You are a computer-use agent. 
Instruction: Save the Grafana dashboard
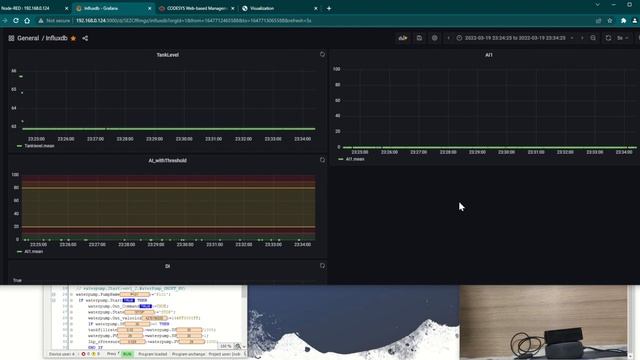[x=419, y=38]
